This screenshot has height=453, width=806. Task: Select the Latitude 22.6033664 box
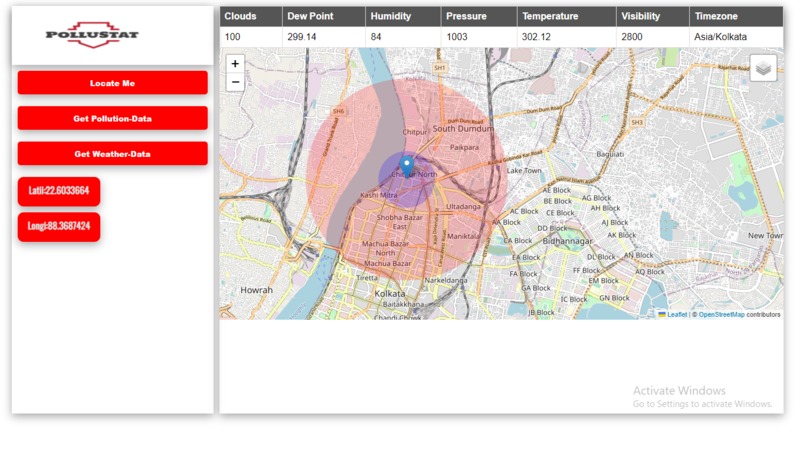[59, 191]
